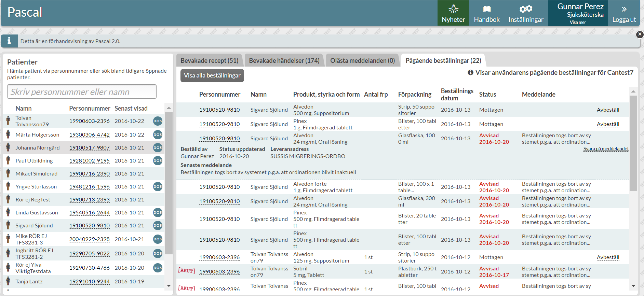Open Visa mer under Gunnar Perez
The image size is (644, 296).
point(578,22)
